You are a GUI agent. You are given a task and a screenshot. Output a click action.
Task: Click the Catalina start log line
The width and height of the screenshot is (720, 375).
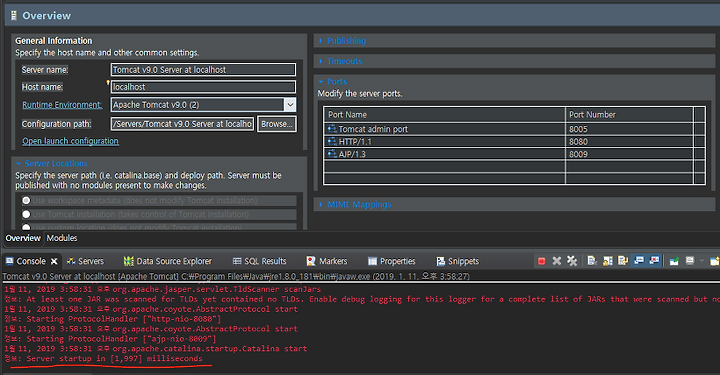coord(155,348)
